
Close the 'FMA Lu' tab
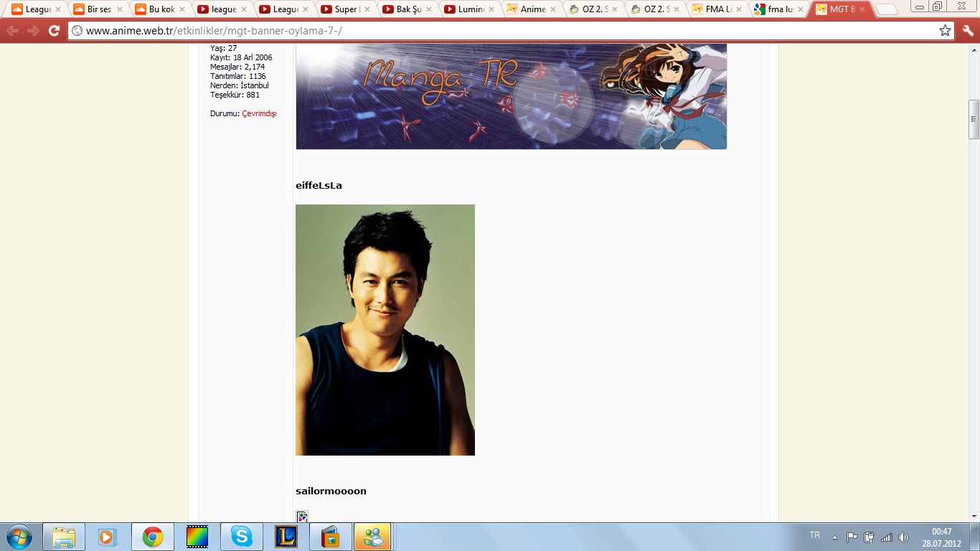pos(738,9)
